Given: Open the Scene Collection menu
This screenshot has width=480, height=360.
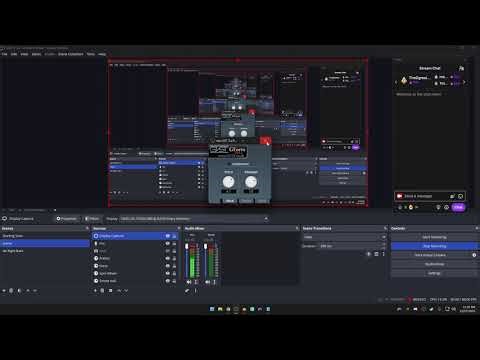Looking at the screenshot, I should [x=71, y=54].
